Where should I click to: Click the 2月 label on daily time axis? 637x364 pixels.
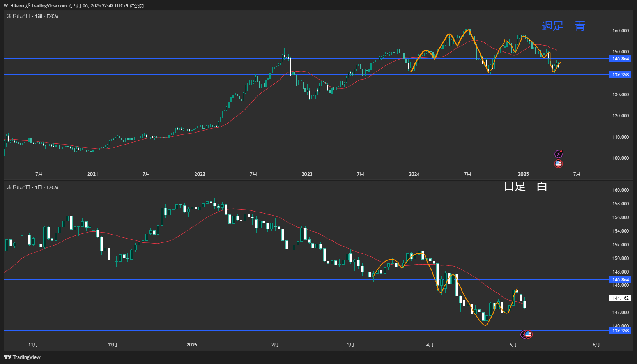coord(275,345)
